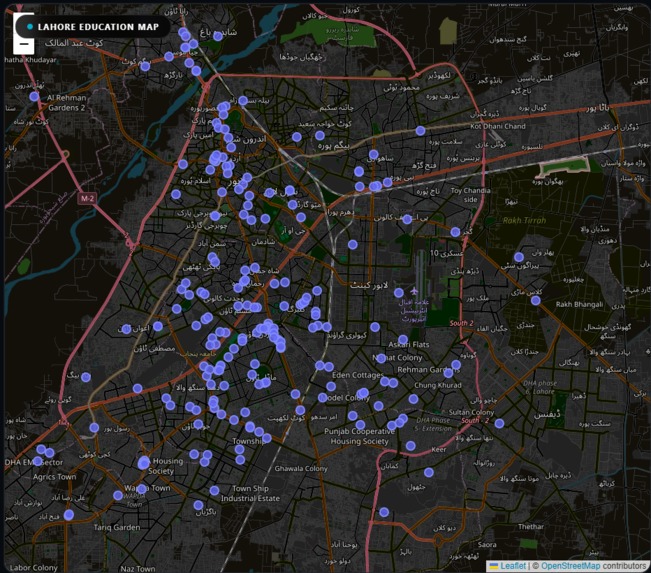Open the marker left of Keer
The height and width of the screenshot is (573, 651).
410,446
